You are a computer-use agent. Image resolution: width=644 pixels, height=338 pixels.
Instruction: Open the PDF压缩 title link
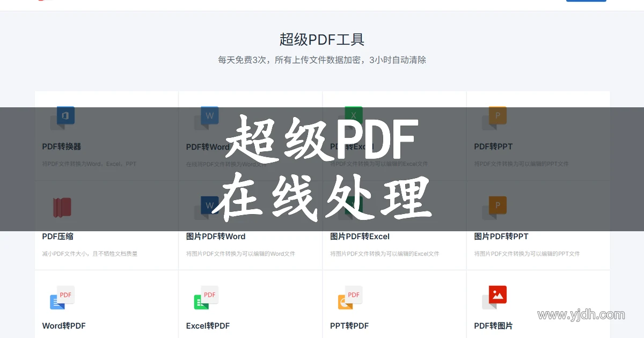point(57,236)
